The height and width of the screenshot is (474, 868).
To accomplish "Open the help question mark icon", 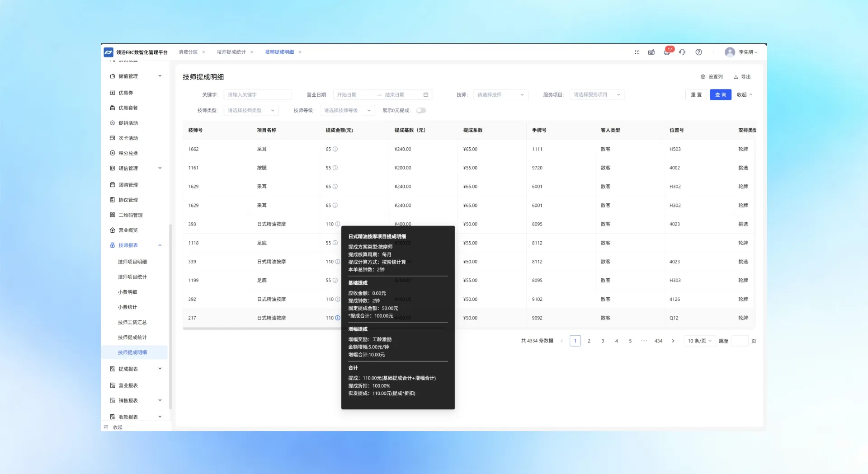I will 698,52.
